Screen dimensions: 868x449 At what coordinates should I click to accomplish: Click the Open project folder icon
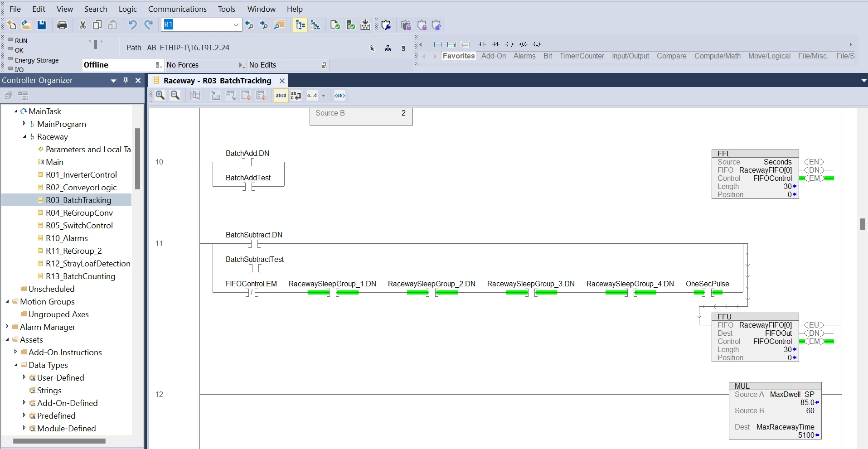[x=26, y=25]
